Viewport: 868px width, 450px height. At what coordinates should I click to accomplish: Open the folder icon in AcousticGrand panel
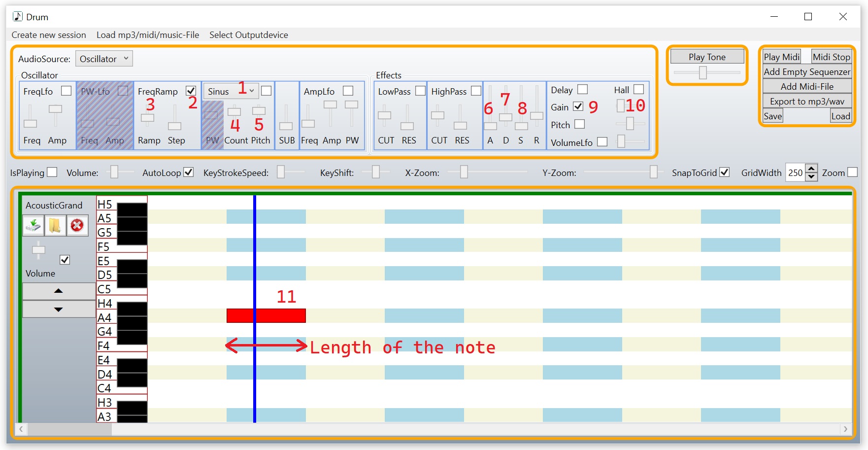coord(55,226)
